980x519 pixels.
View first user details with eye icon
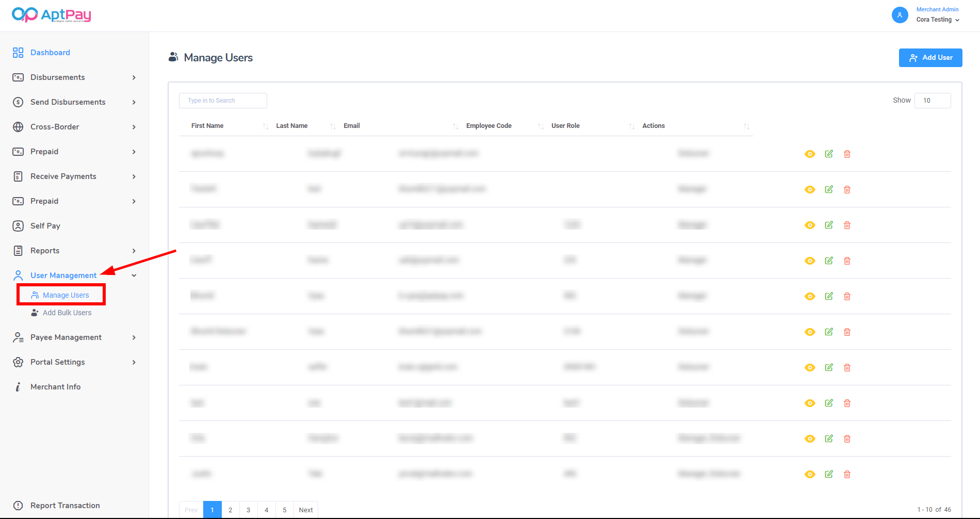tap(810, 154)
